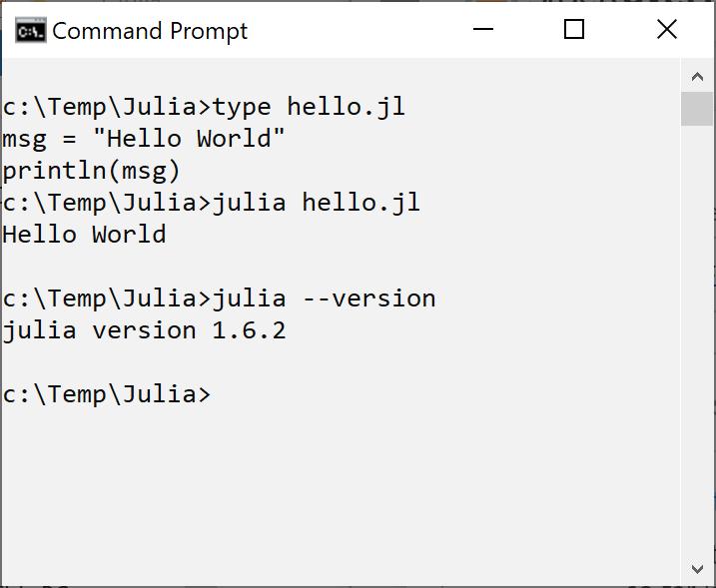Click the println(msg) code line
716x588 pixels.
[x=92, y=171]
